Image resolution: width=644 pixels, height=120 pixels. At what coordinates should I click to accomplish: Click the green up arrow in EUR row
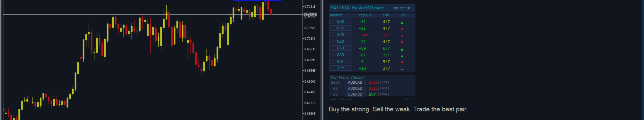[402, 22]
